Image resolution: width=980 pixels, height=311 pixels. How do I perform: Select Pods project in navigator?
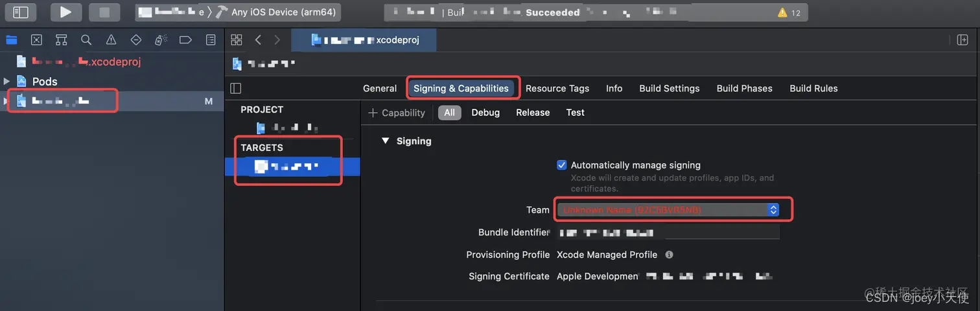[x=37, y=81]
